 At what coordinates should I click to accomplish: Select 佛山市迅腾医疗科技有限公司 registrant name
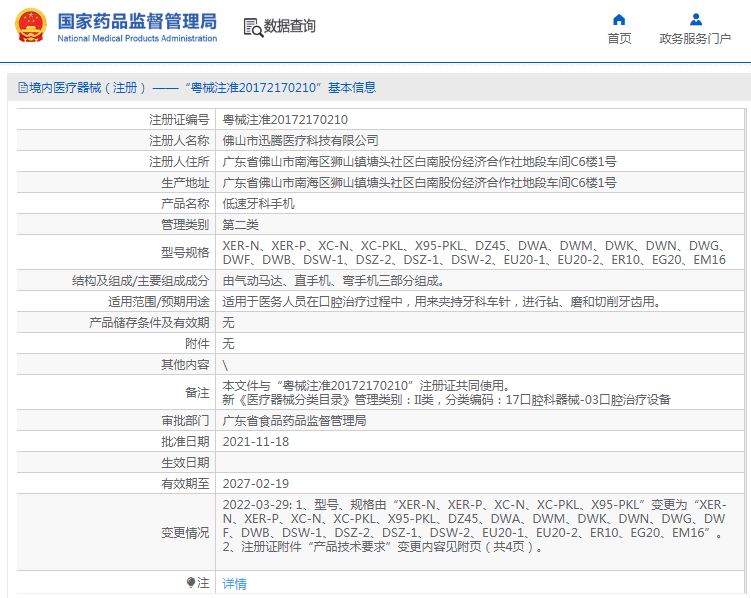pyautogui.click(x=300, y=141)
